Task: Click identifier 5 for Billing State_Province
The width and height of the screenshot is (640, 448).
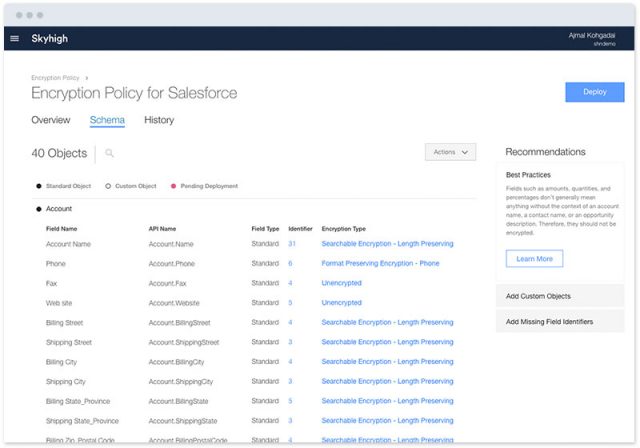Action: point(290,401)
